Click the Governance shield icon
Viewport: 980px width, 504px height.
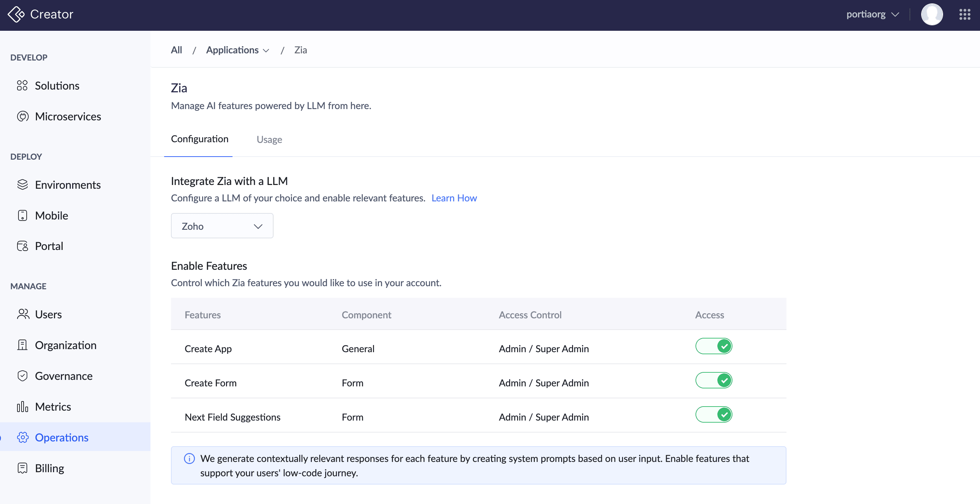click(x=23, y=376)
